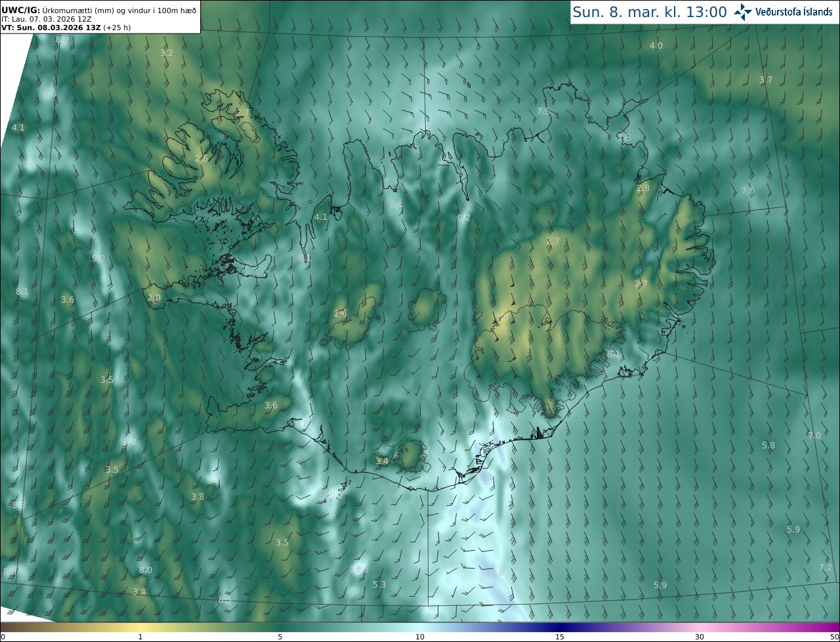Click the '8.4' value label on the map
This screenshot has height=642, width=840.
point(396,205)
